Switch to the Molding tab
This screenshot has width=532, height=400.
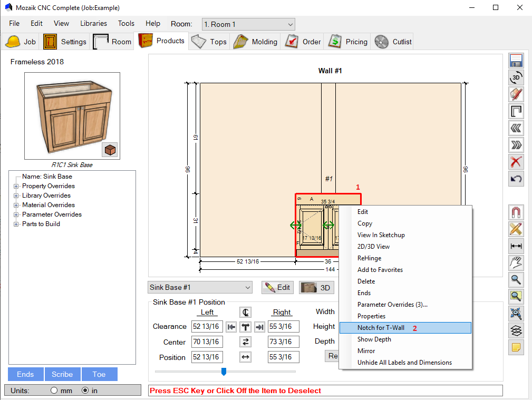(x=256, y=42)
